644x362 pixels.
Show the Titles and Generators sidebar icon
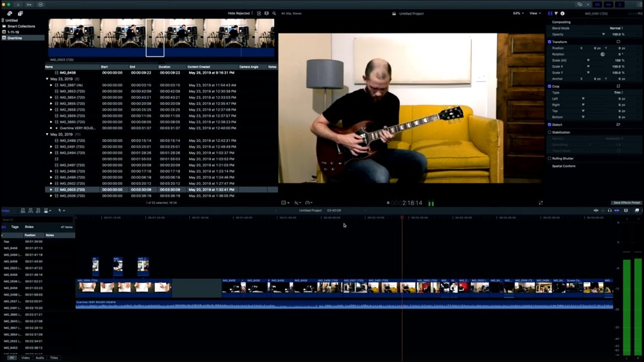[21, 14]
